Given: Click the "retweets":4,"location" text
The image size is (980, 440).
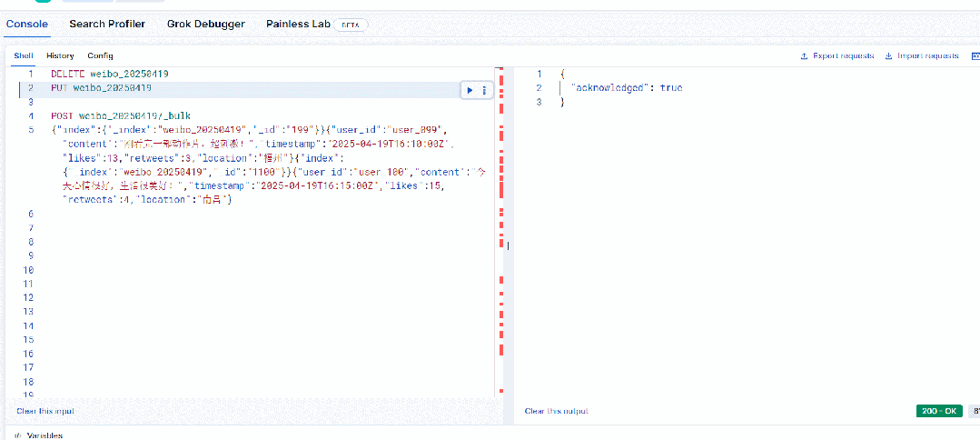Looking at the screenshot, I should click(127, 200).
